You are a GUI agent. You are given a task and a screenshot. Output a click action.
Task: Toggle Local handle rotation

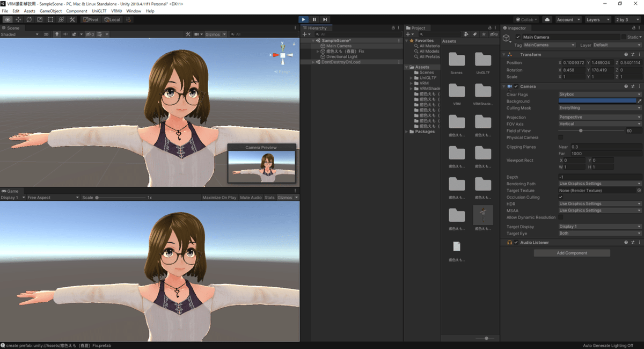[x=112, y=19]
